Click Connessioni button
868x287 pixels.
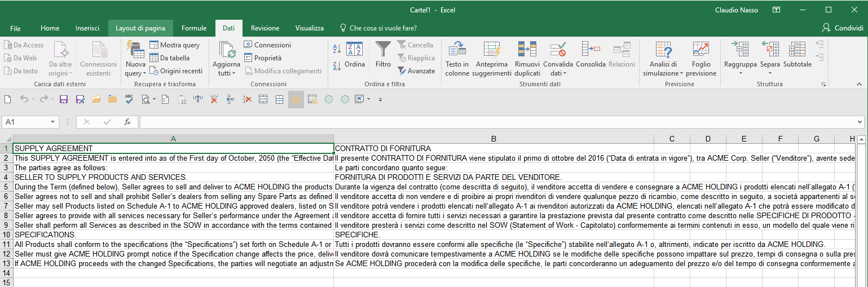pos(267,45)
